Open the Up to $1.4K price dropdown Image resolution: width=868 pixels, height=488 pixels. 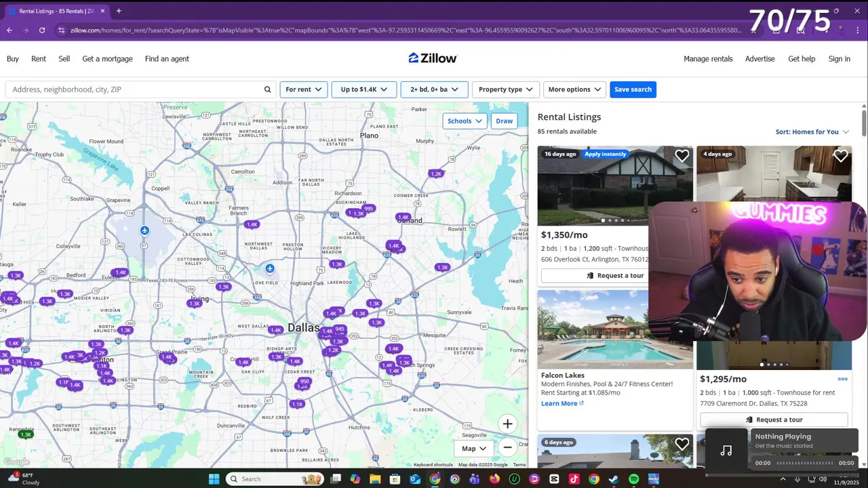pos(363,89)
